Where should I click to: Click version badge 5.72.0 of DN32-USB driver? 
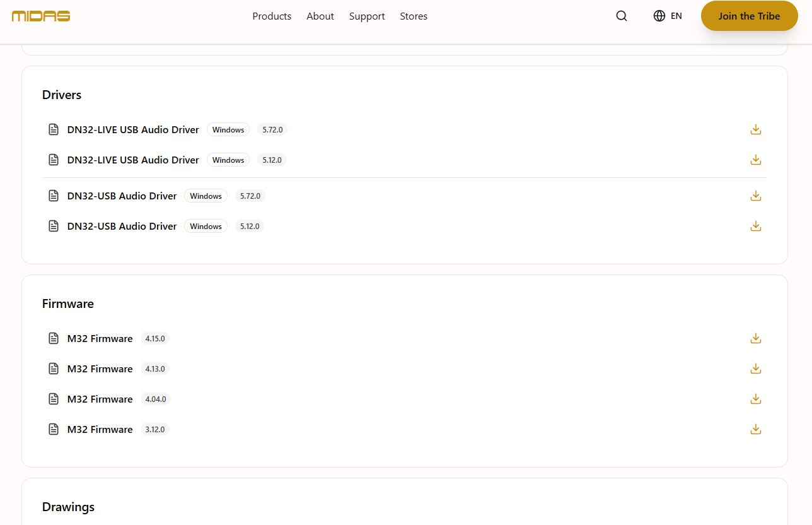tap(250, 196)
